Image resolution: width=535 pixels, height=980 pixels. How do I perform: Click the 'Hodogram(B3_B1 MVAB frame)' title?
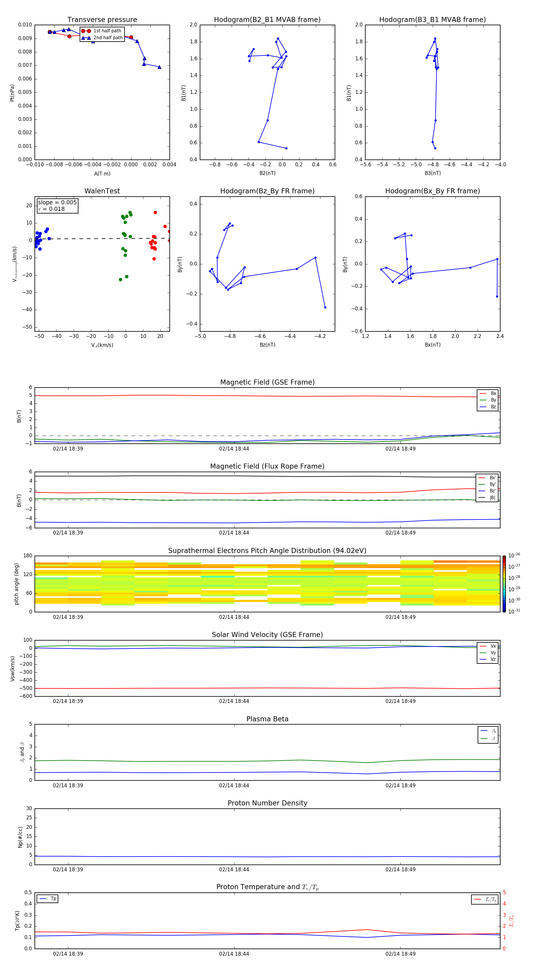(432, 20)
